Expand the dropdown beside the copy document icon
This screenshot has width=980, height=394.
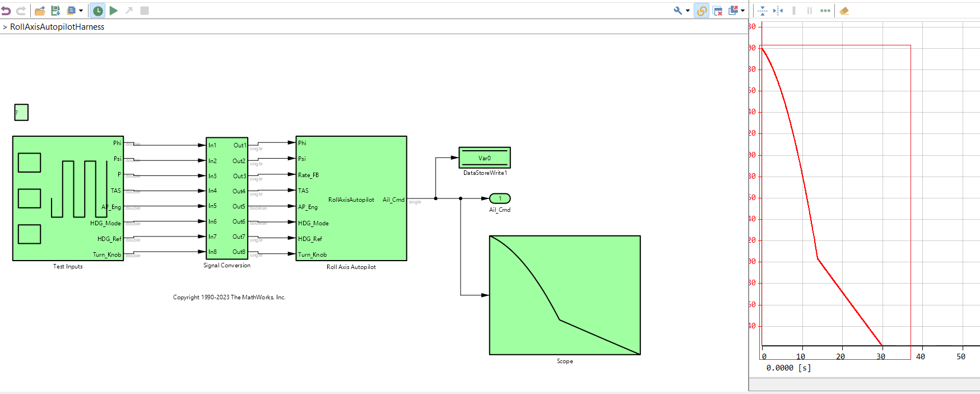tap(81, 11)
